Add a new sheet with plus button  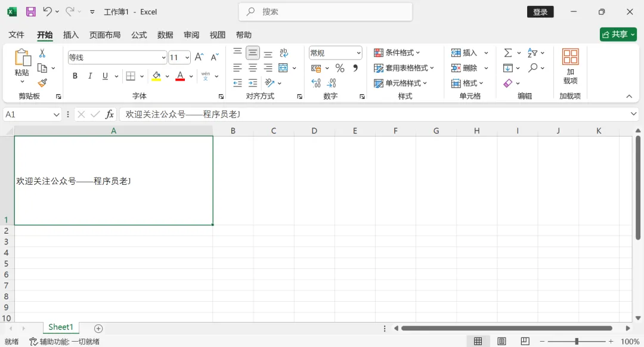pyautogui.click(x=98, y=328)
